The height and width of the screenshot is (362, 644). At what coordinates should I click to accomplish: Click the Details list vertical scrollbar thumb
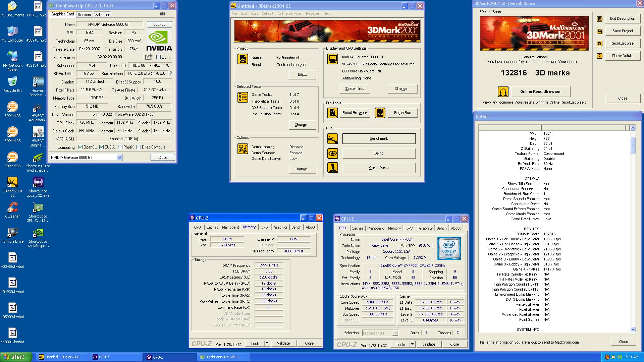633,145
